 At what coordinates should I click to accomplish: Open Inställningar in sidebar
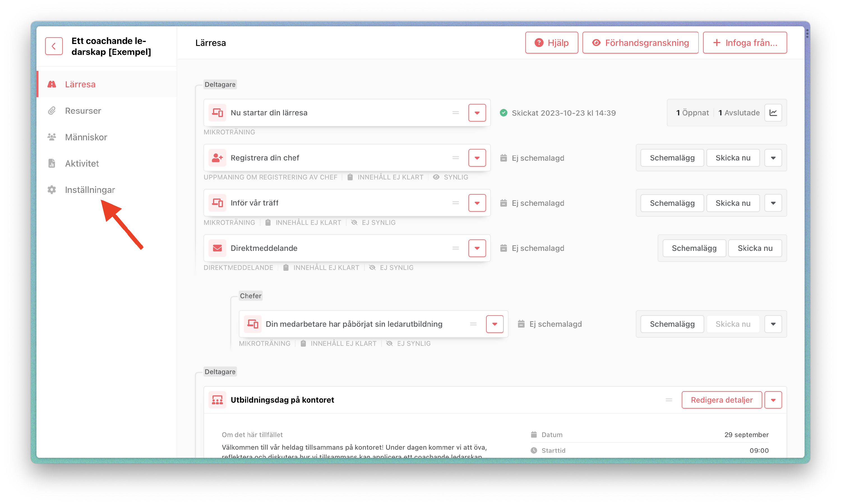click(90, 190)
